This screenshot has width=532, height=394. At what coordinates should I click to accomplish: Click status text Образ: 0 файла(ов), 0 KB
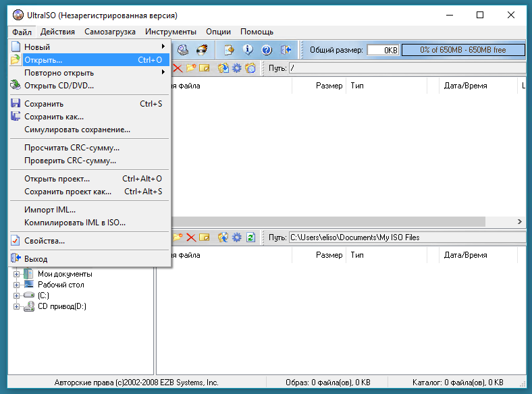click(x=327, y=383)
